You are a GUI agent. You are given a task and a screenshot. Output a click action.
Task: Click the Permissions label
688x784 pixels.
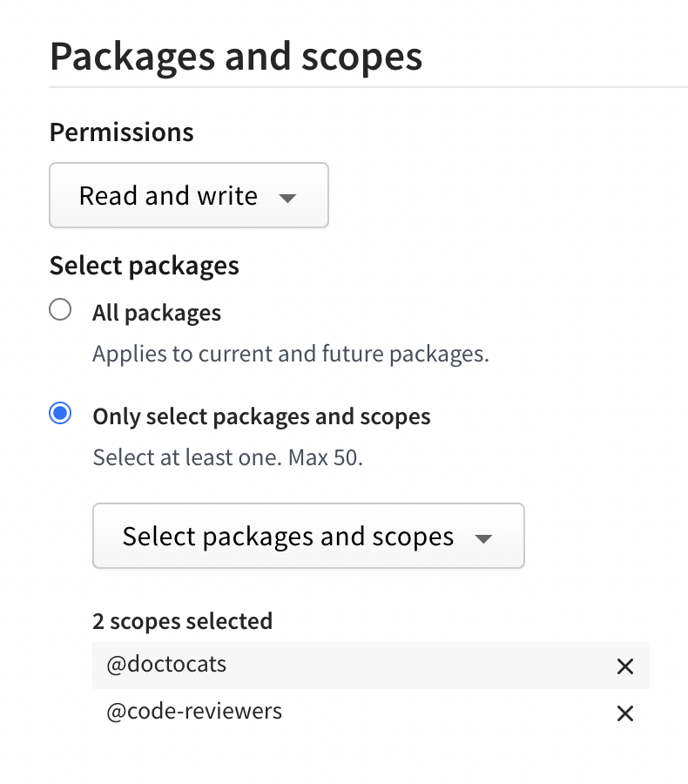pos(121,132)
